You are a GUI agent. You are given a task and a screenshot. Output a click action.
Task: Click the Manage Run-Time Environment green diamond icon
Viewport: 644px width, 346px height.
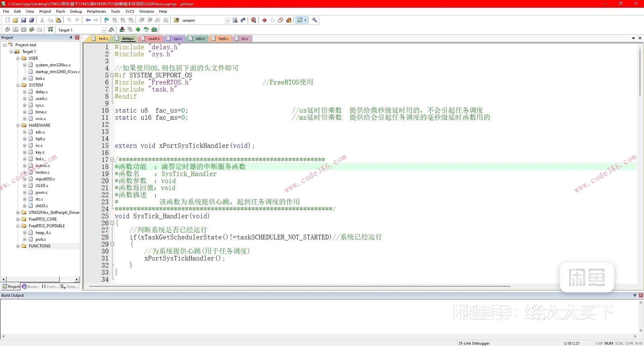click(138, 30)
